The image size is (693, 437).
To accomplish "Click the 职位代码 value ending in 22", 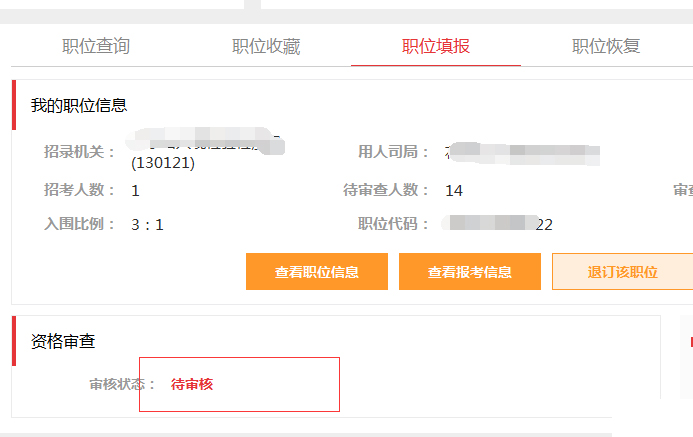I will [x=497, y=224].
